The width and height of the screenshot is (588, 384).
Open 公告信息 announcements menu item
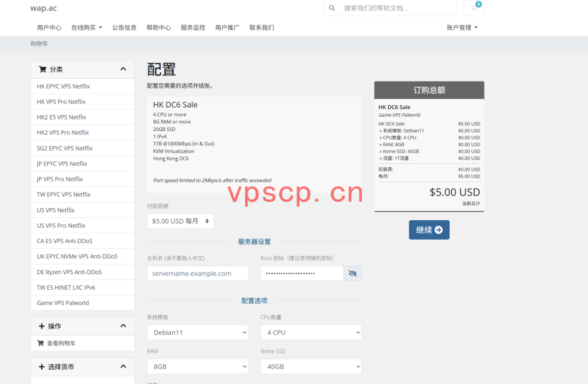click(124, 28)
